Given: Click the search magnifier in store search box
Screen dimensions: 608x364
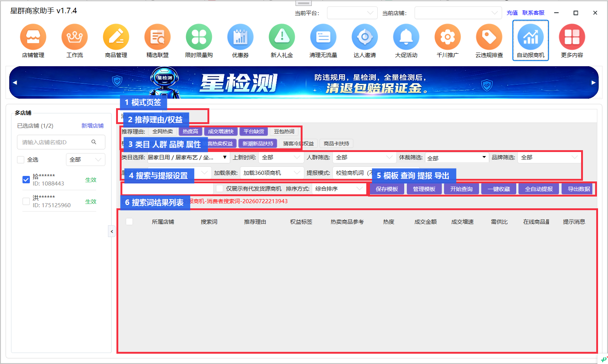Looking at the screenshot, I should (94, 142).
